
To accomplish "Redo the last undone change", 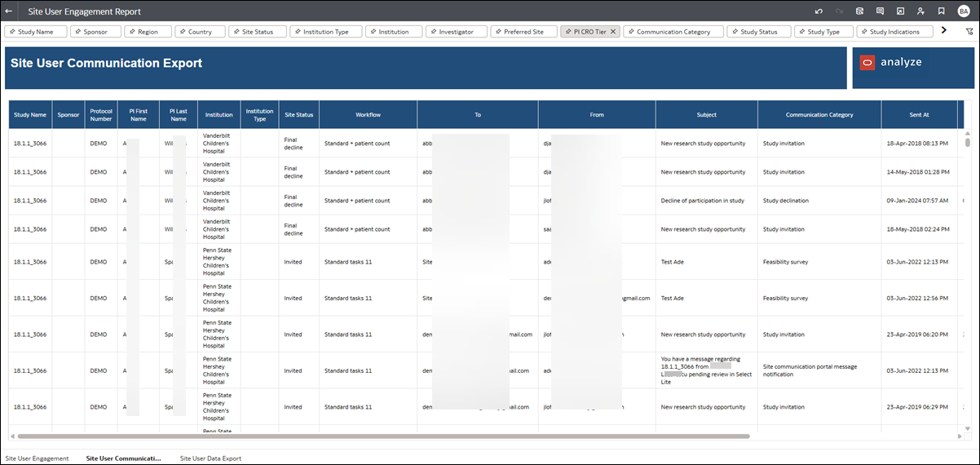I will (x=839, y=11).
